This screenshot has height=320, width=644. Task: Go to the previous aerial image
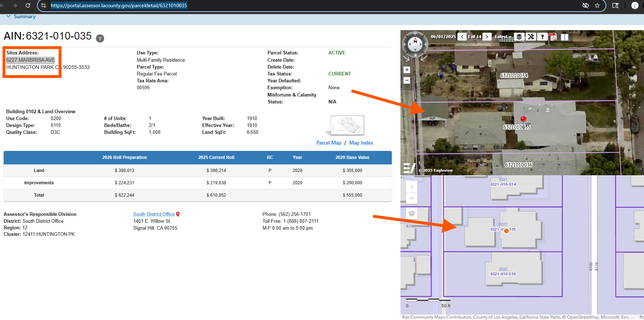point(462,37)
